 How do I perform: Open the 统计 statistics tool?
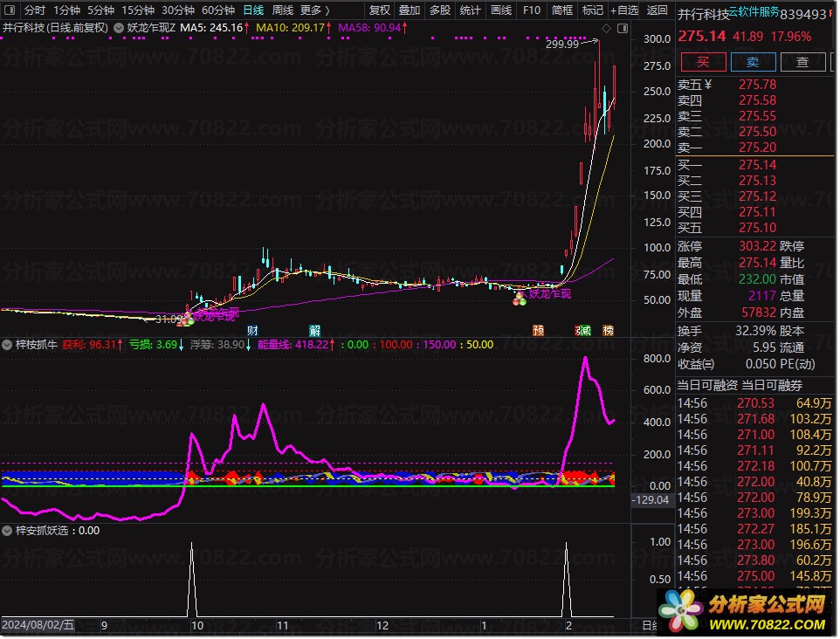(471, 10)
